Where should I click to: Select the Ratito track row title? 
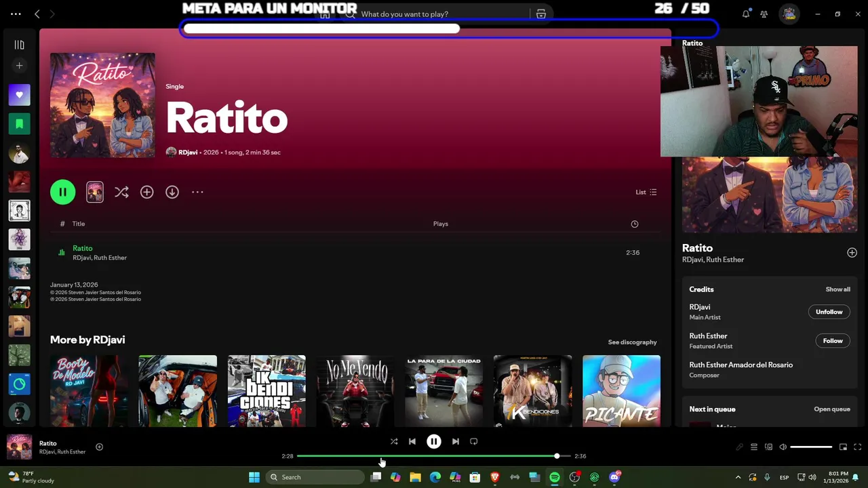tap(83, 248)
